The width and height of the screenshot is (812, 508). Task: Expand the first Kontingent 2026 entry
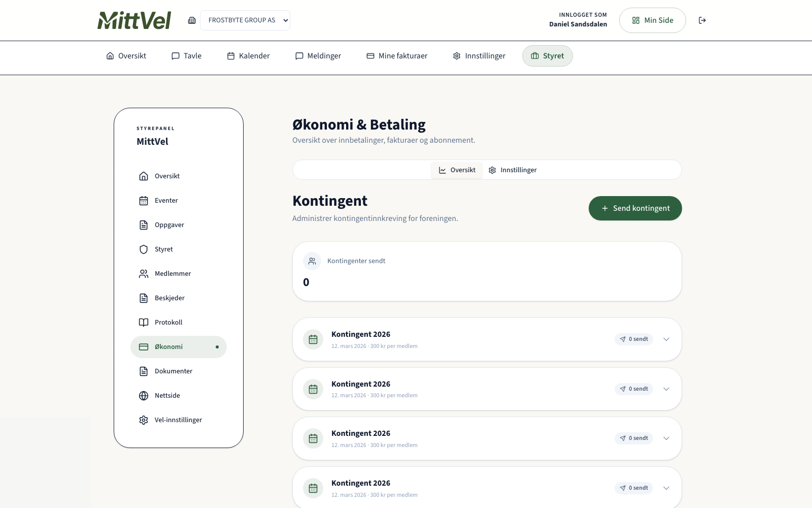point(666,339)
